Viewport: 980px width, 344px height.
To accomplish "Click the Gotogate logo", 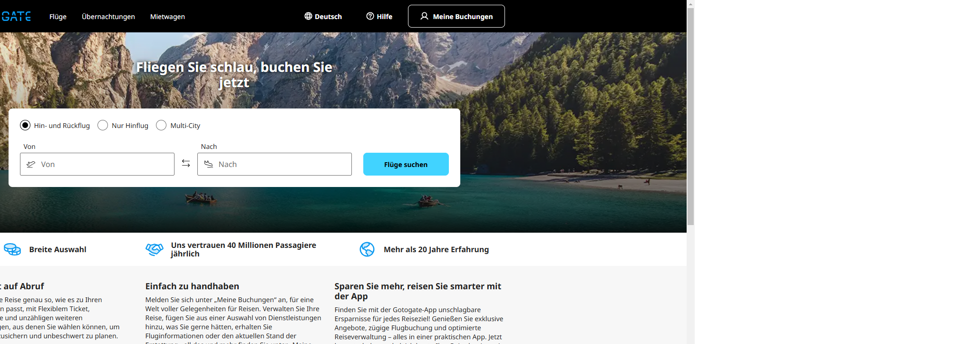I will (16, 17).
